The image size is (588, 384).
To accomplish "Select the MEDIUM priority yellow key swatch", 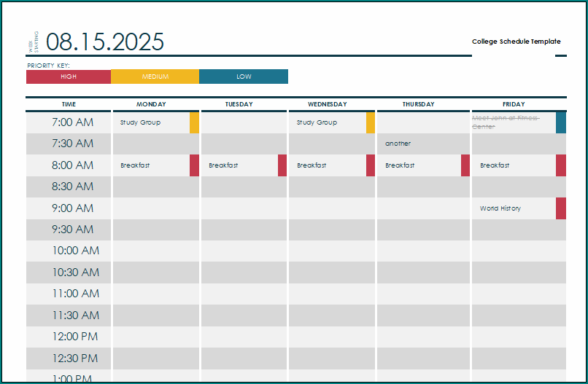I will pyautogui.click(x=155, y=77).
